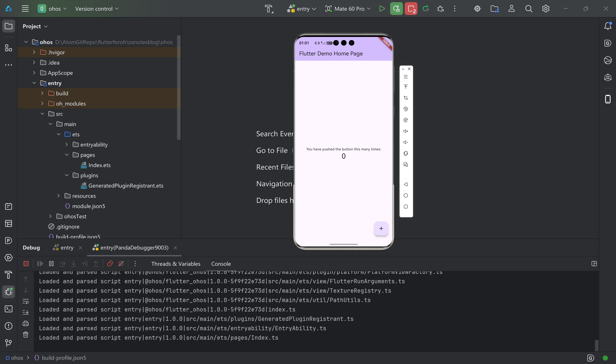Click the Build hammer icon in top toolbar

[x=269, y=9]
